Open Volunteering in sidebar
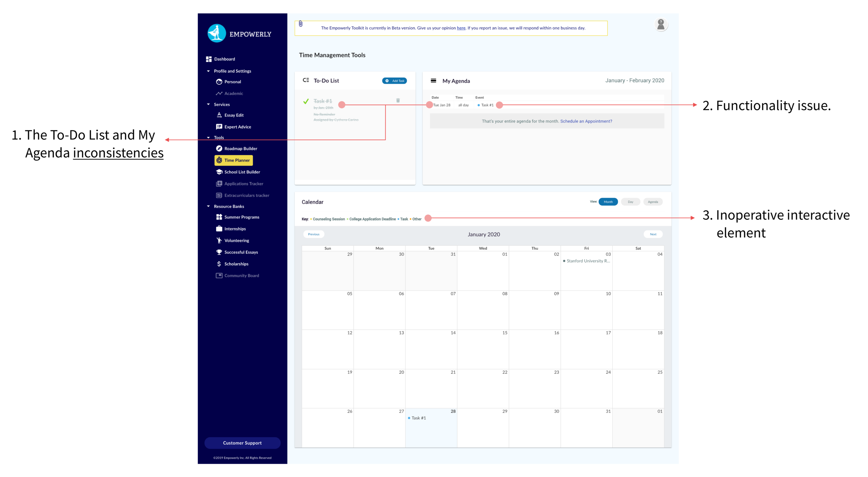Viewport: 868px width, 477px height. point(236,240)
